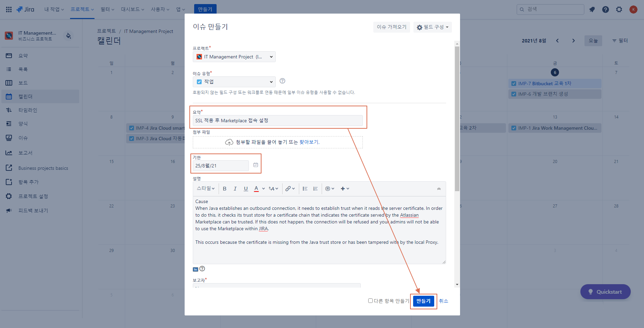Screen dimensions: 644x328
Task: Click the Quickstart button
Action: pyautogui.click(x=605, y=292)
